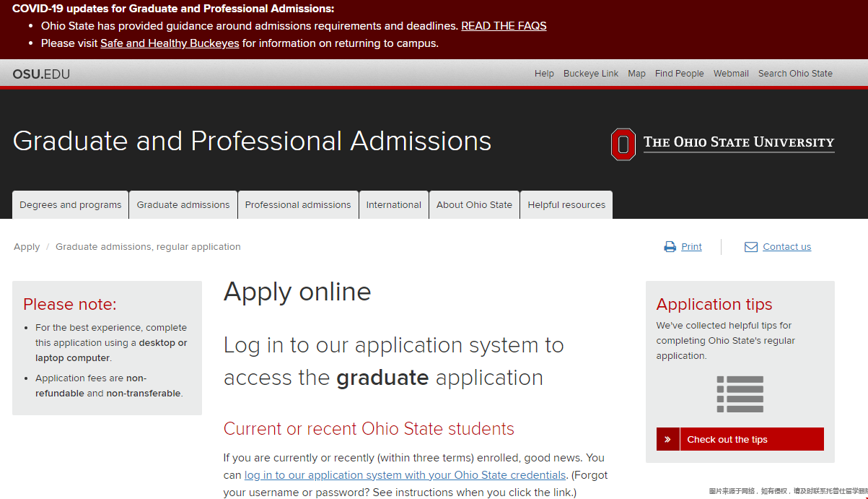The width and height of the screenshot is (868, 499).
Task: Click the Print link
Action: [691, 247]
